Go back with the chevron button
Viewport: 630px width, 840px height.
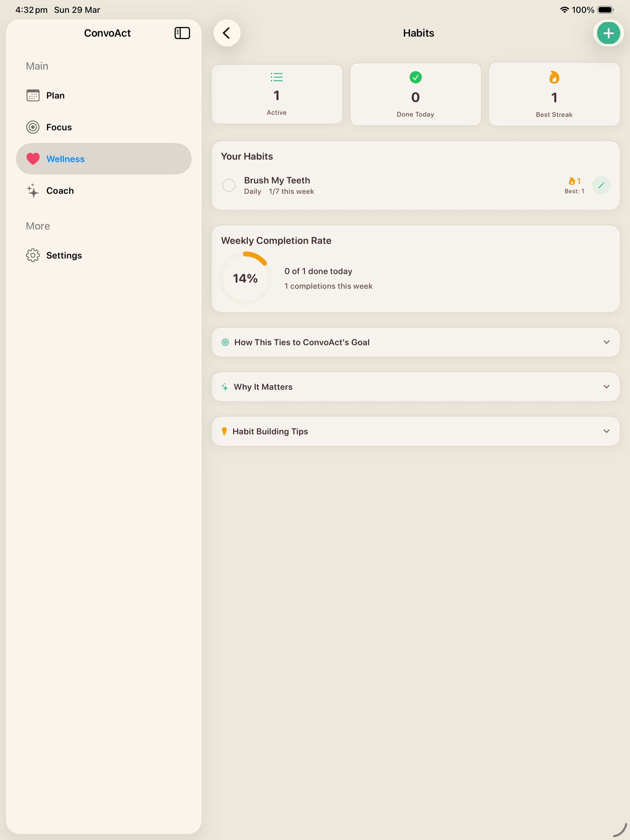click(x=227, y=33)
